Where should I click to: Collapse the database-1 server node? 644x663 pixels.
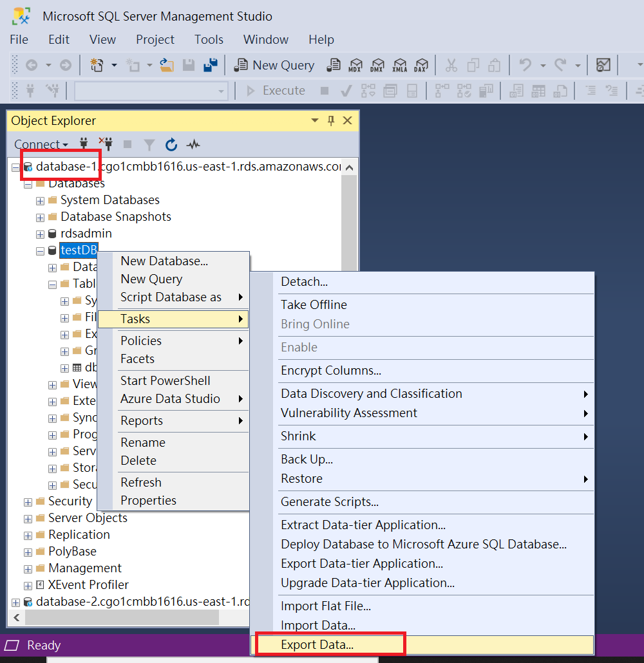[15, 167]
